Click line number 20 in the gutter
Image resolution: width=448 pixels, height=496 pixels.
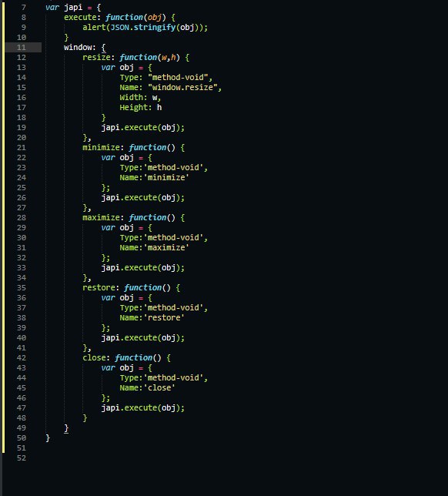pos(22,138)
